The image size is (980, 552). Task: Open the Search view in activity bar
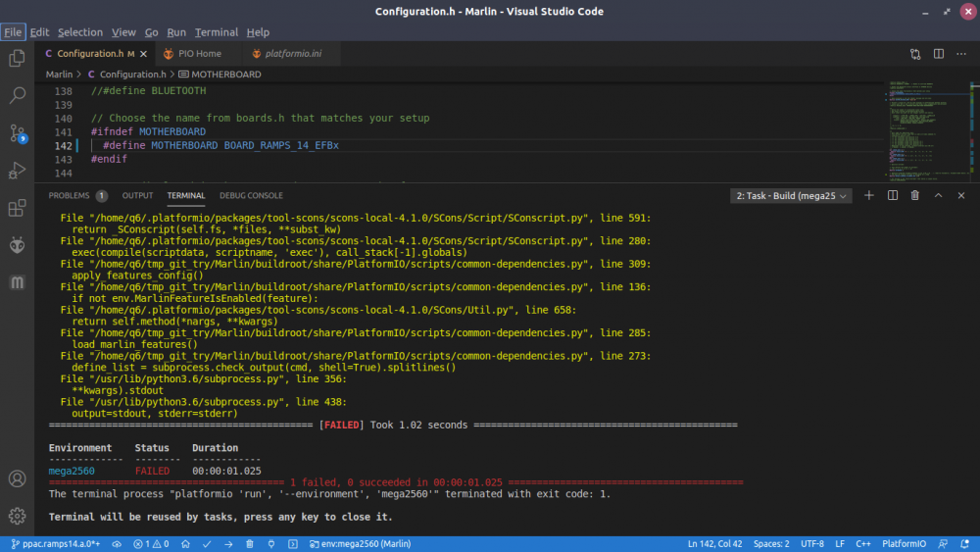point(17,95)
